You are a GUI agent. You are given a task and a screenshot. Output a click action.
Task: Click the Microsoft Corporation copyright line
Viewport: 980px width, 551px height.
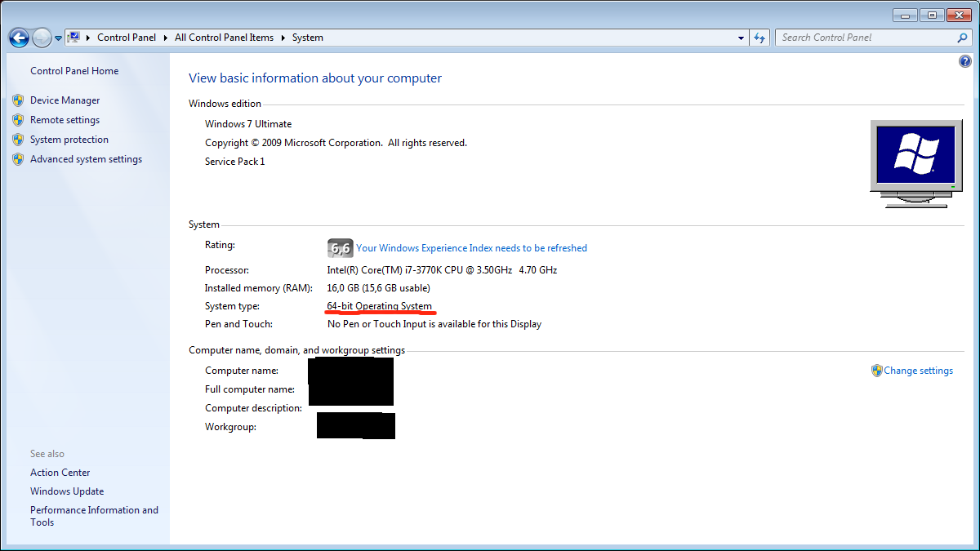(336, 143)
